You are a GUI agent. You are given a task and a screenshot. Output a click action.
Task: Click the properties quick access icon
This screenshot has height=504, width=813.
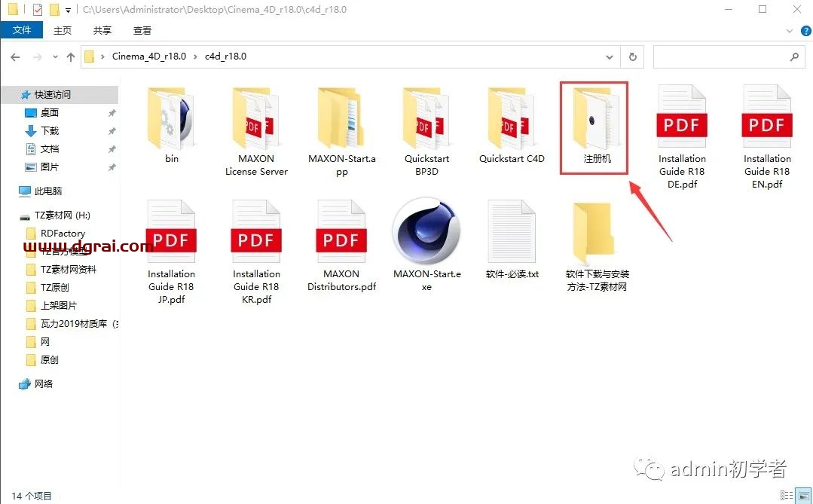38,9
